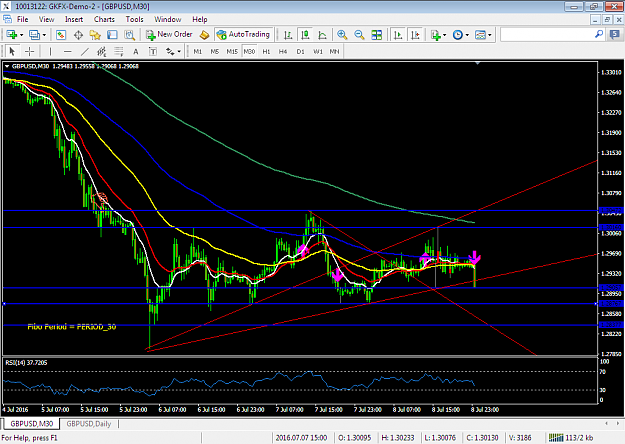Select the GBPUSD,M30 chart tab
The image size is (625, 444).
click(31, 424)
